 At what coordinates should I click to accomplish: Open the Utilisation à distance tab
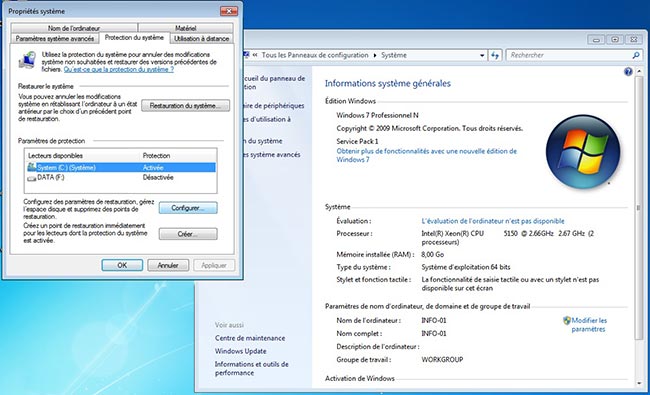pyautogui.click(x=201, y=39)
